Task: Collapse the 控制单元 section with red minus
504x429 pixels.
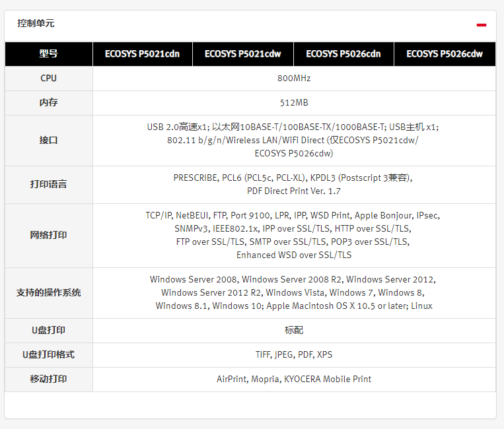Action: 482,25
